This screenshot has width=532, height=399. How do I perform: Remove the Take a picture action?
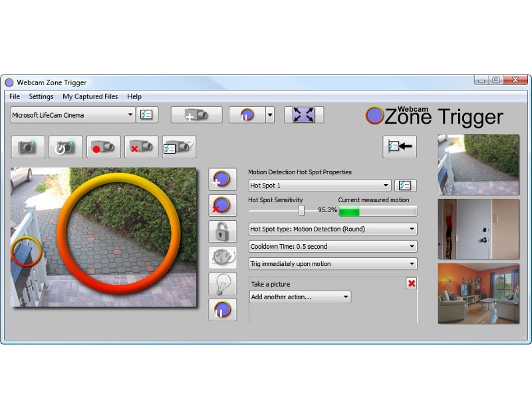point(412,283)
